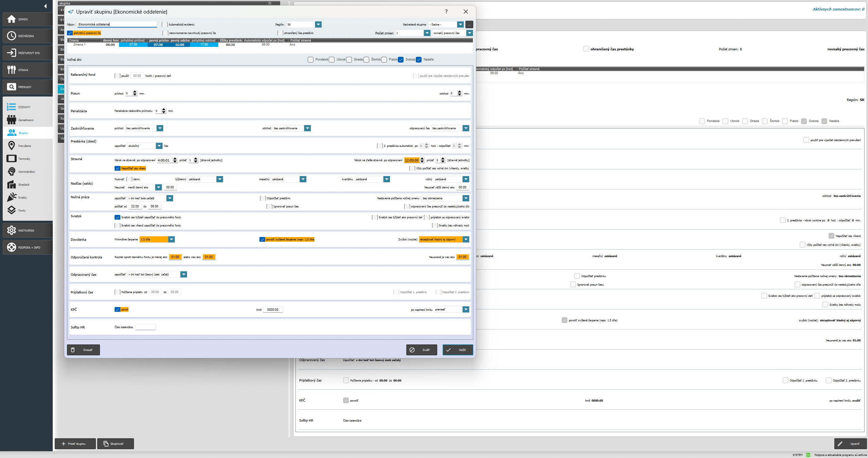This screenshot has height=458, width=868.
Task: Click the Pridať skupinu label
Action: click(76, 444)
